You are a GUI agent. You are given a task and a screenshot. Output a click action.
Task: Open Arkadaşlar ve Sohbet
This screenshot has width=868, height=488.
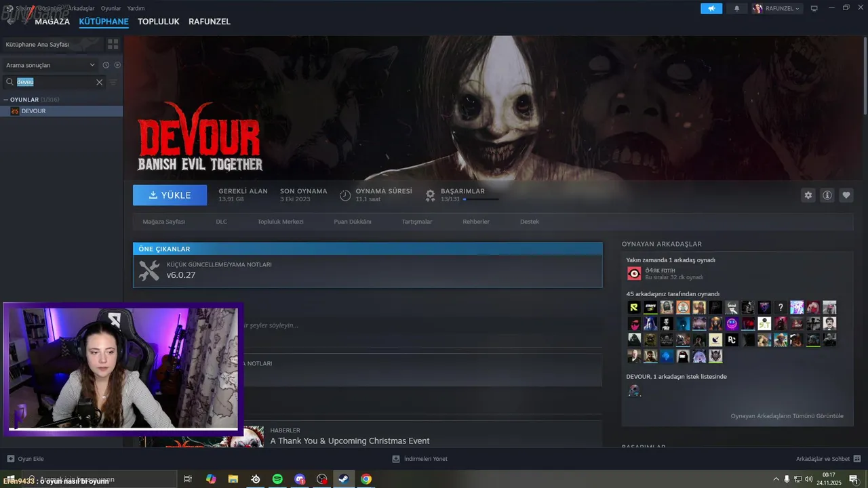coord(829,459)
